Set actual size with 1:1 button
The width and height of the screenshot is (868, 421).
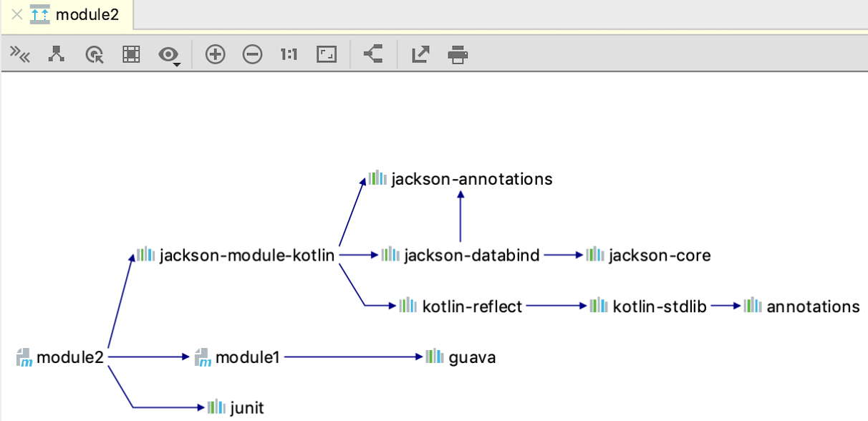pyautogui.click(x=289, y=54)
